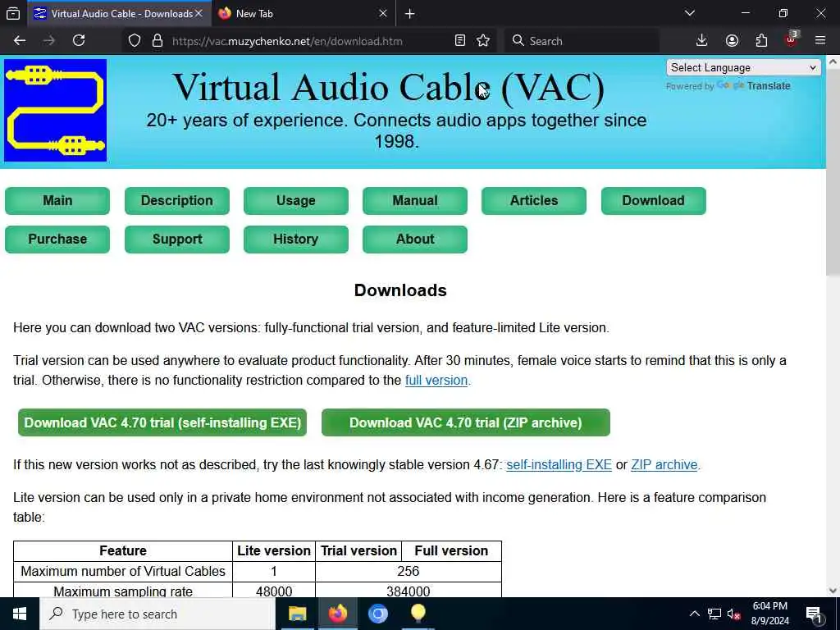Open Firefox View tab list icon

[13, 13]
